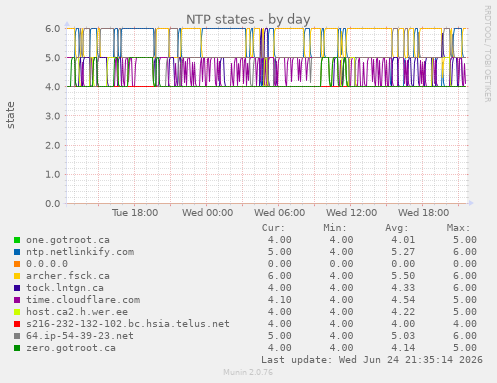The width and height of the screenshot is (497, 383).
Task: Click the host.ca2.h.wer.ee lime swatch
Action: coord(17,312)
